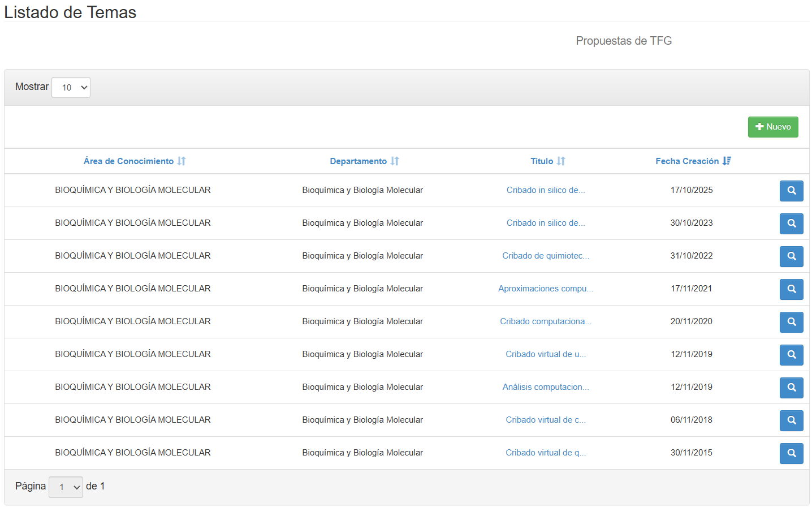
Task: Toggle sort icon next to Título
Action: (561, 161)
